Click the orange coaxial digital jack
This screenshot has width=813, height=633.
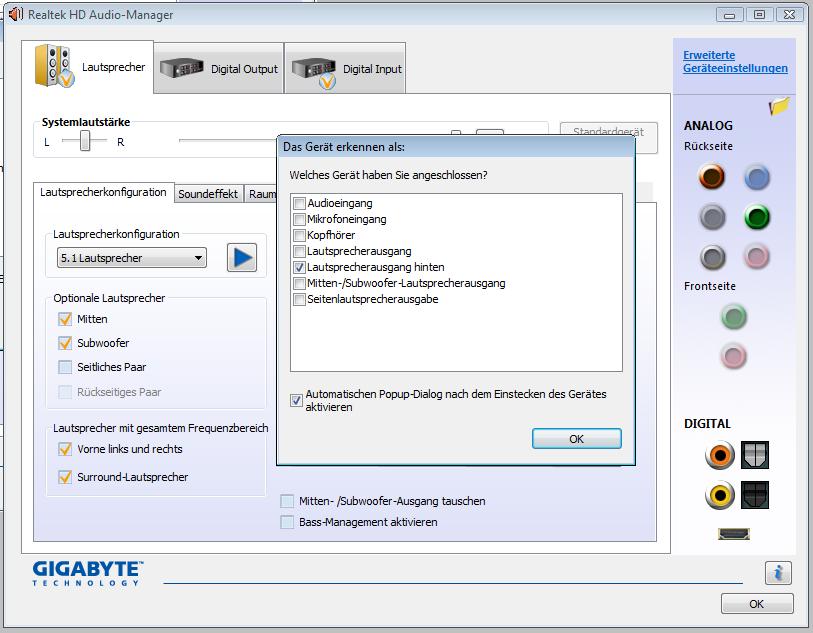719,455
